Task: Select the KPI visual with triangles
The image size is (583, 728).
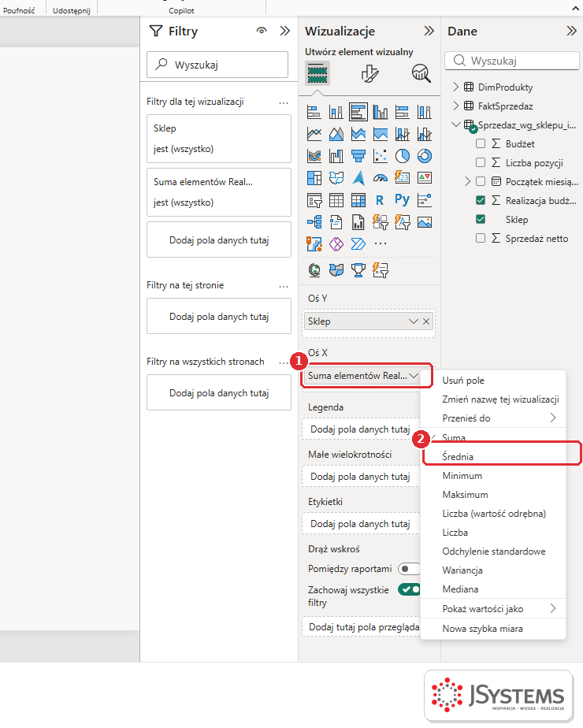Action: tap(425, 178)
